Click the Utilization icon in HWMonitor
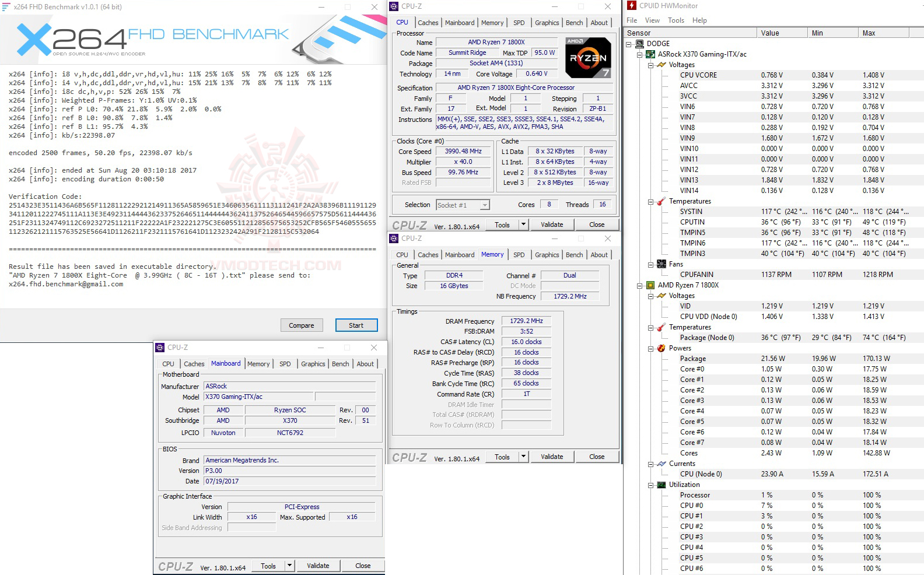The width and height of the screenshot is (924, 575). [x=661, y=485]
